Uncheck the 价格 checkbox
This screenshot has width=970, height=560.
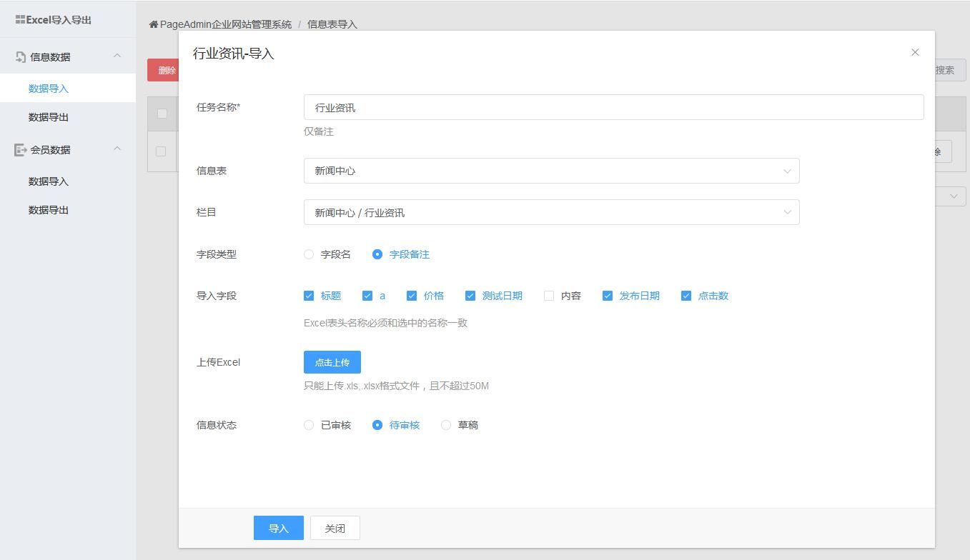412,296
